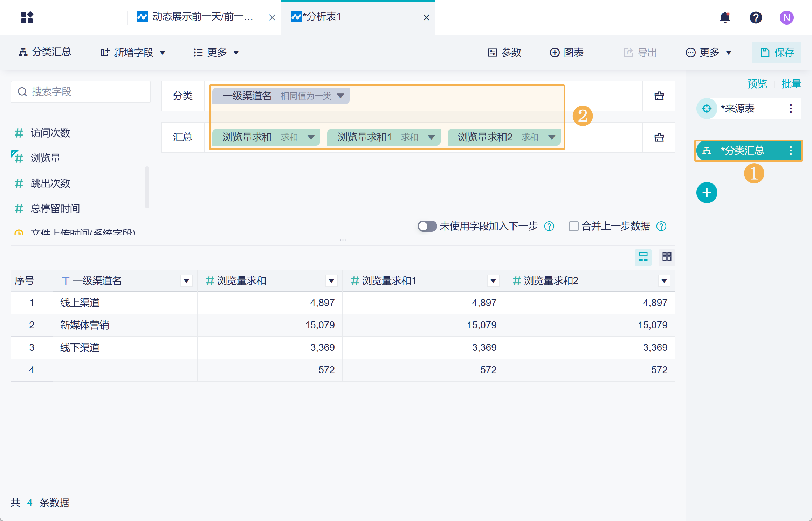Click the plus button to add step
The height and width of the screenshot is (521, 812).
tap(707, 193)
